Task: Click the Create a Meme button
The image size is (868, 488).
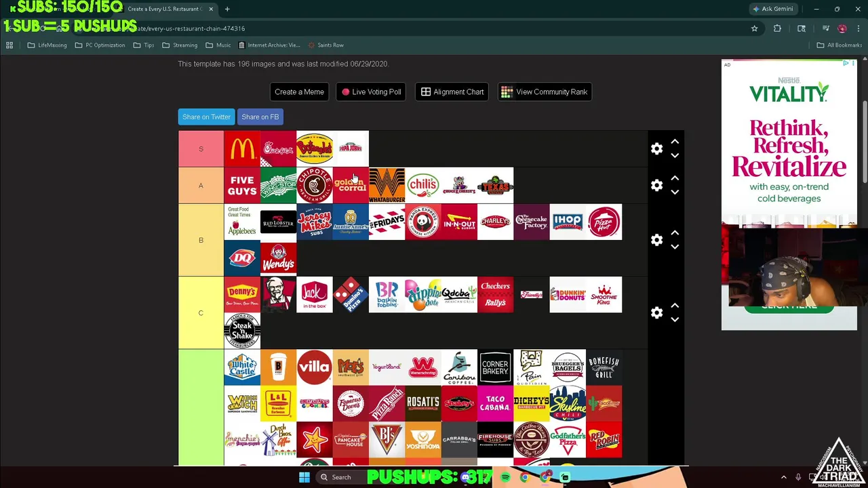Action: [x=299, y=91]
